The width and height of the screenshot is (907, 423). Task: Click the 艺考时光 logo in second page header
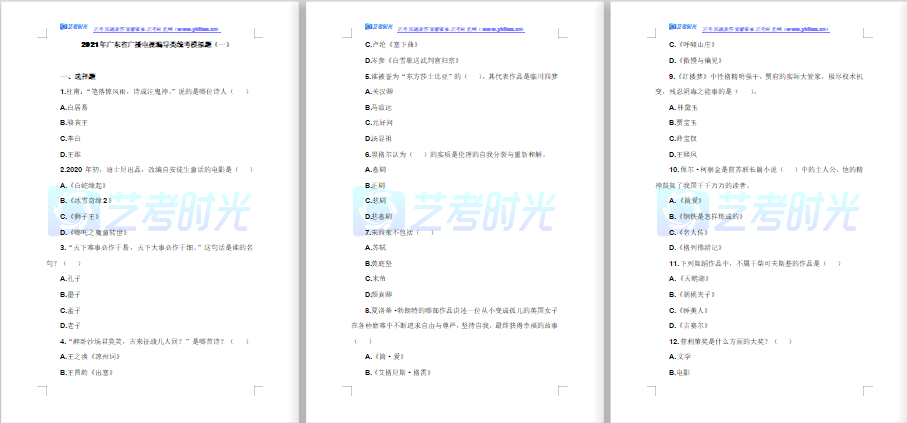(379, 29)
